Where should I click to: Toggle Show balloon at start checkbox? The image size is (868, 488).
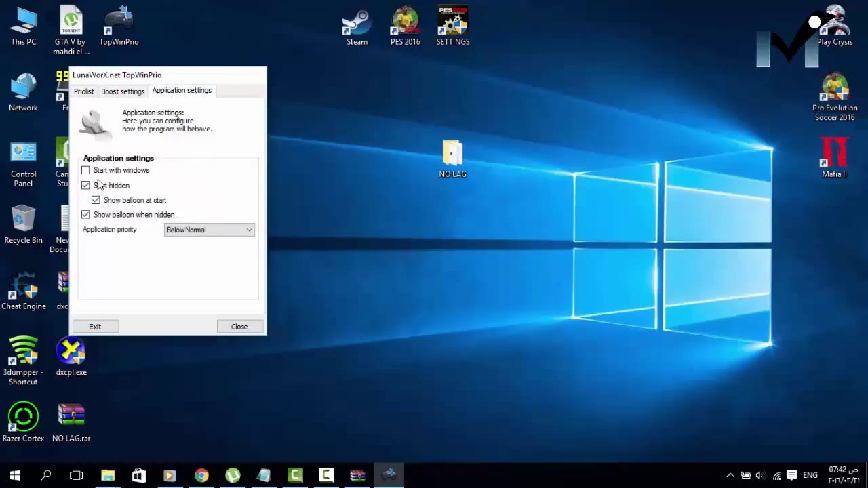[x=96, y=200]
